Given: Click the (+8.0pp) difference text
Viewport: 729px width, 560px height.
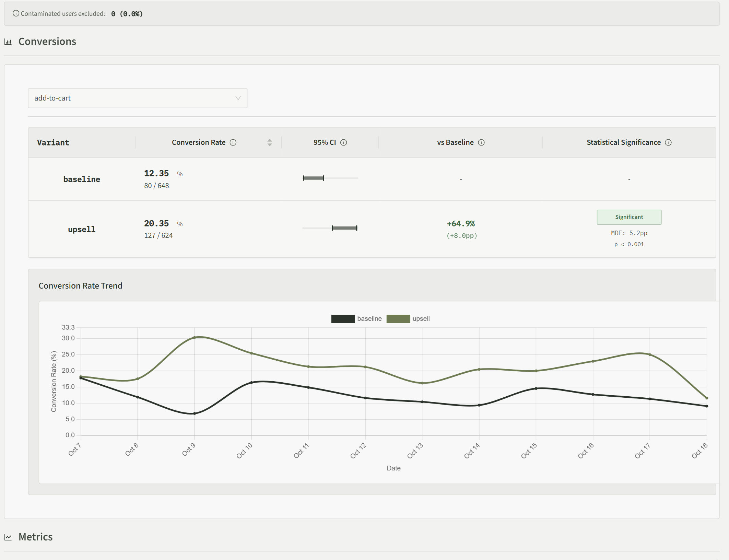Looking at the screenshot, I should point(462,236).
